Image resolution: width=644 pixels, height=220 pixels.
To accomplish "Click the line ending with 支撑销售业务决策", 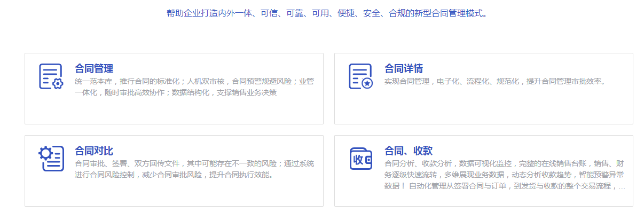I will point(175,92).
